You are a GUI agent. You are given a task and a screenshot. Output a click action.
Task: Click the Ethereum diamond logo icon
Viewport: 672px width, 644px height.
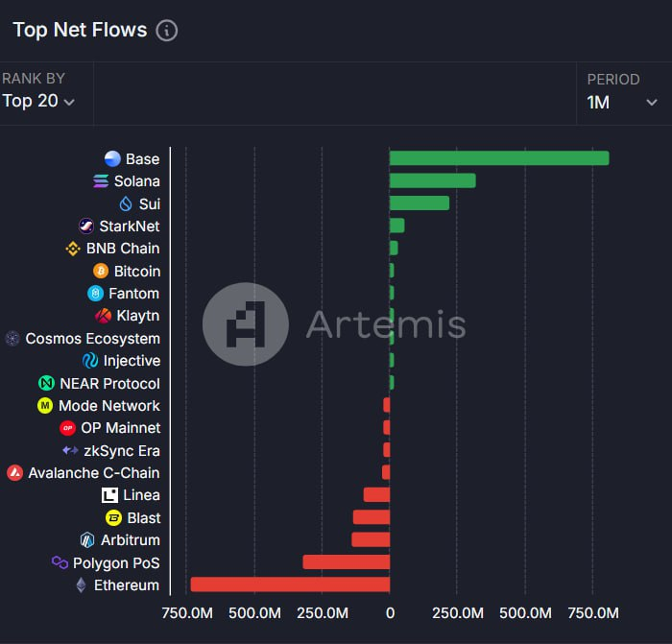coord(81,584)
